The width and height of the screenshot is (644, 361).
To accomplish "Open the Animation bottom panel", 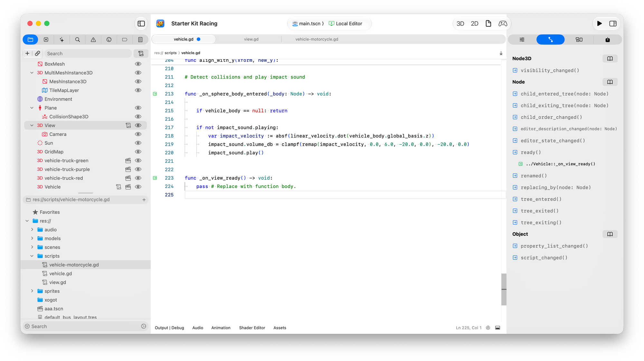I will [x=221, y=328].
